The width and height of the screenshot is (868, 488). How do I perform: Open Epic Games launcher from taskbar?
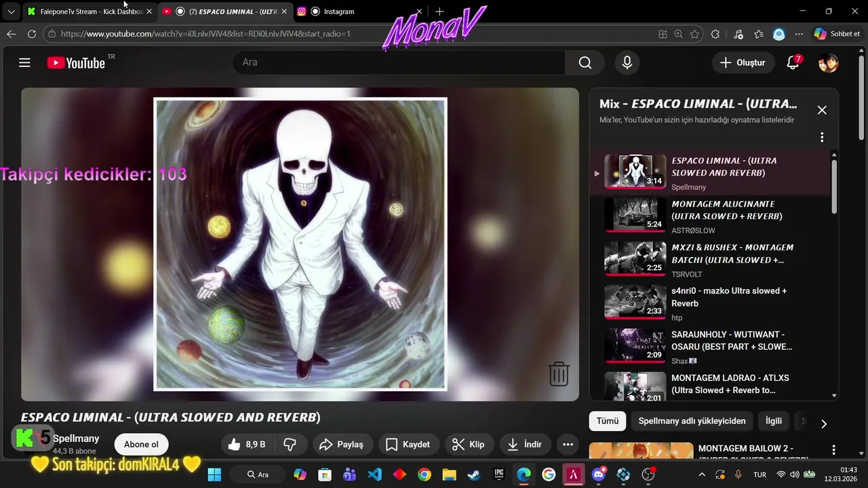point(498,474)
